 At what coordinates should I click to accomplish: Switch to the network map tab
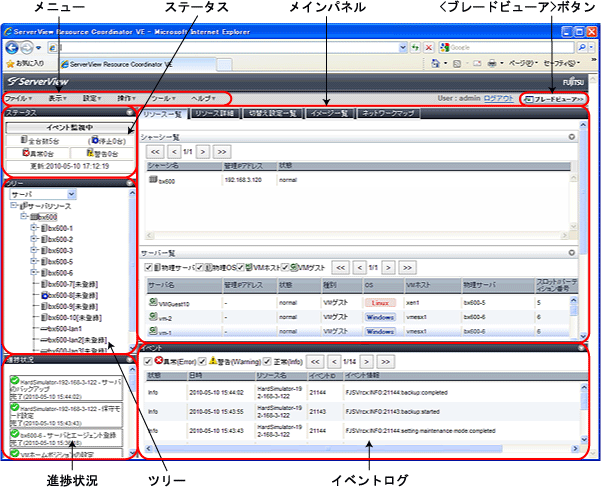point(388,113)
